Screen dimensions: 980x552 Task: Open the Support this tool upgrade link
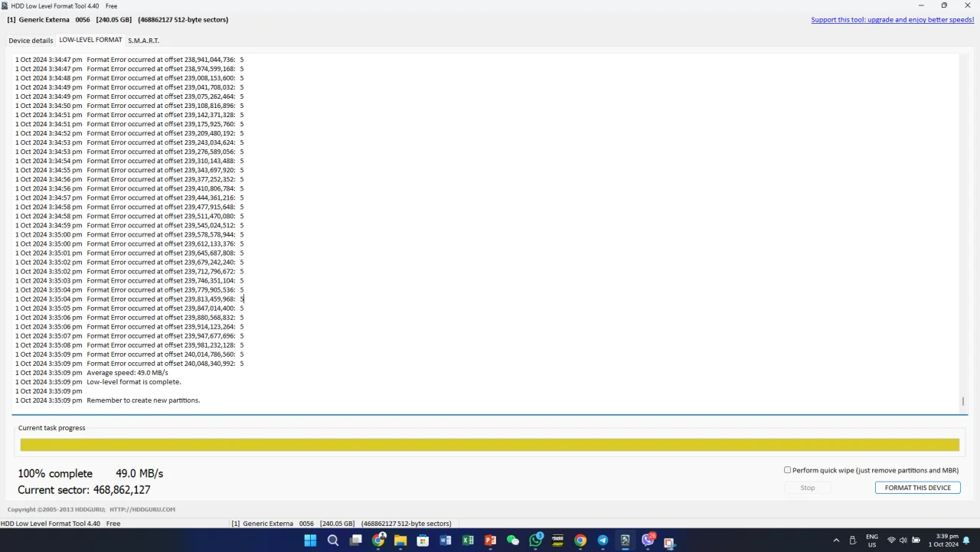click(893, 20)
